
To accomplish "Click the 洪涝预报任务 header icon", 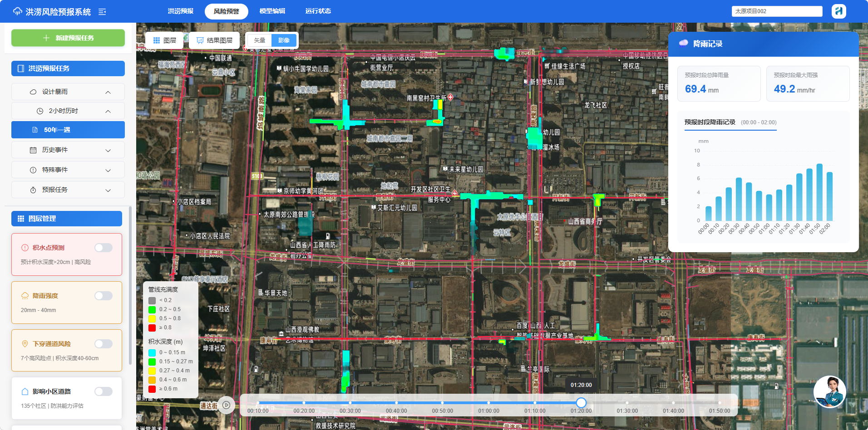I will (x=20, y=68).
